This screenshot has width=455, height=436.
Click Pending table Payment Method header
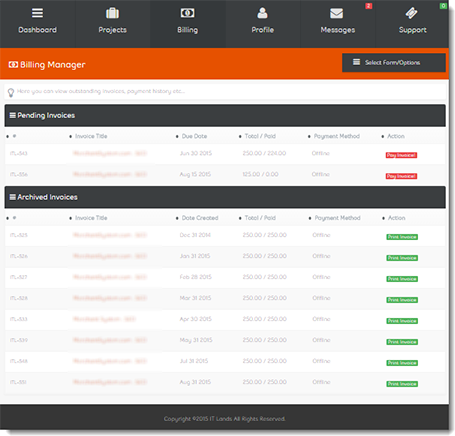click(337, 136)
